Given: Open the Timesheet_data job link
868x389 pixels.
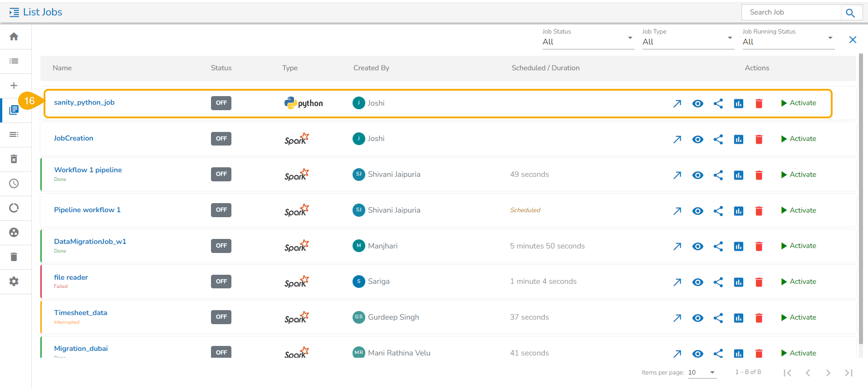Looking at the screenshot, I should [x=81, y=313].
